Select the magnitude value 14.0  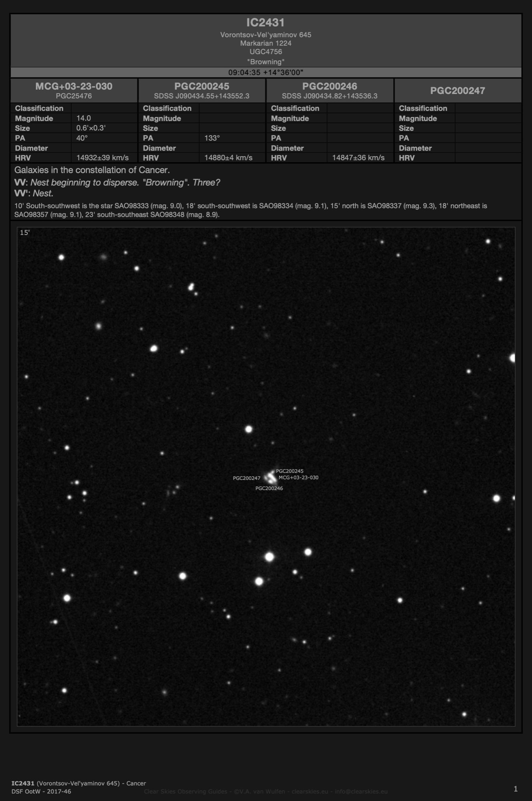tap(84, 118)
